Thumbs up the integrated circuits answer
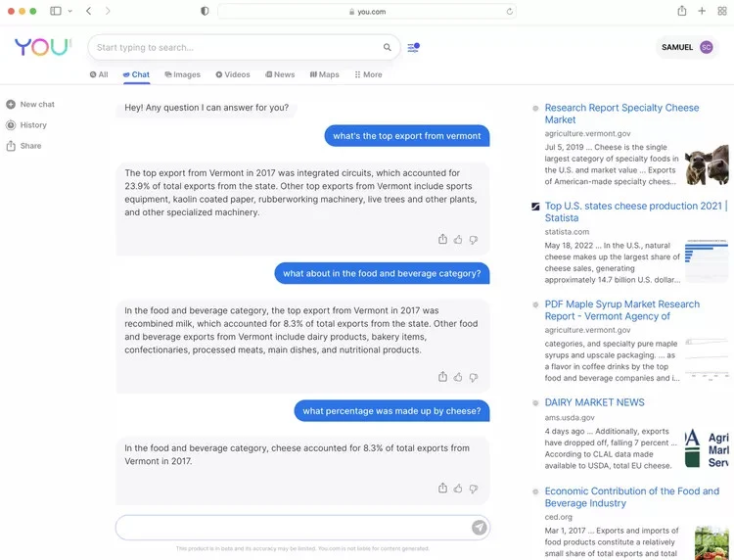Viewport: 734px width, 560px height. (458, 240)
